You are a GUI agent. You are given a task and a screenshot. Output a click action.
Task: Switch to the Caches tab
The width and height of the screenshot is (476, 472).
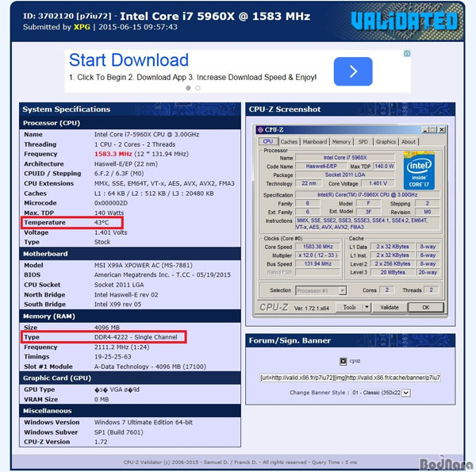289,142
